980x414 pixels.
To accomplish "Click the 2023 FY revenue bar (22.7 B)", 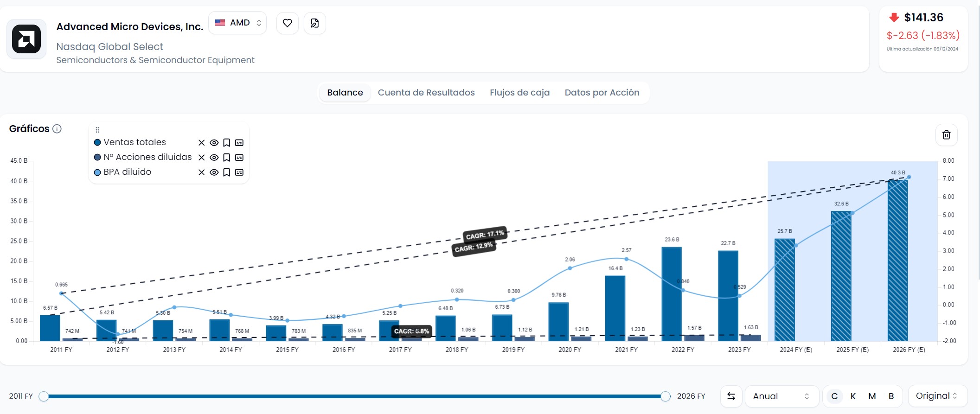I will click(x=728, y=296).
